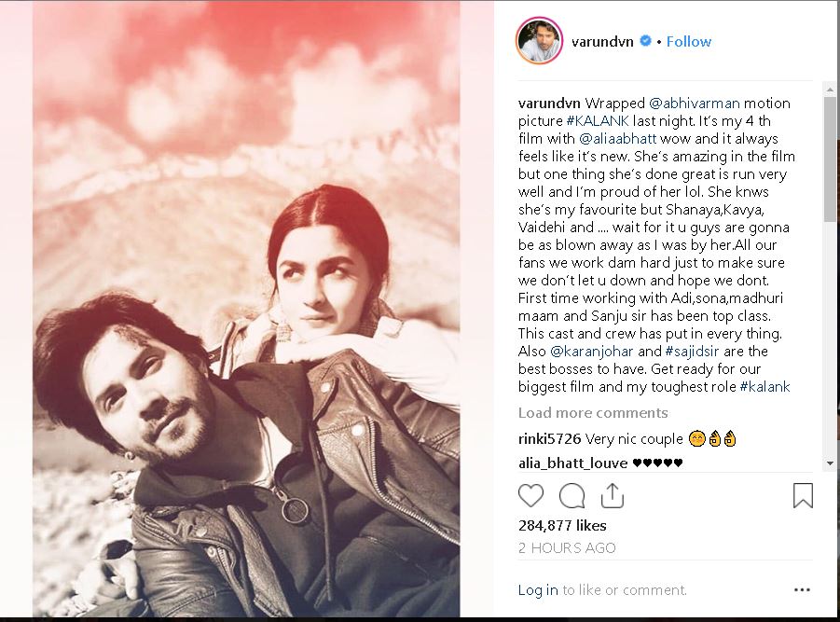
Task: Click the comments scrollbar up arrow
Action: tap(830, 89)
